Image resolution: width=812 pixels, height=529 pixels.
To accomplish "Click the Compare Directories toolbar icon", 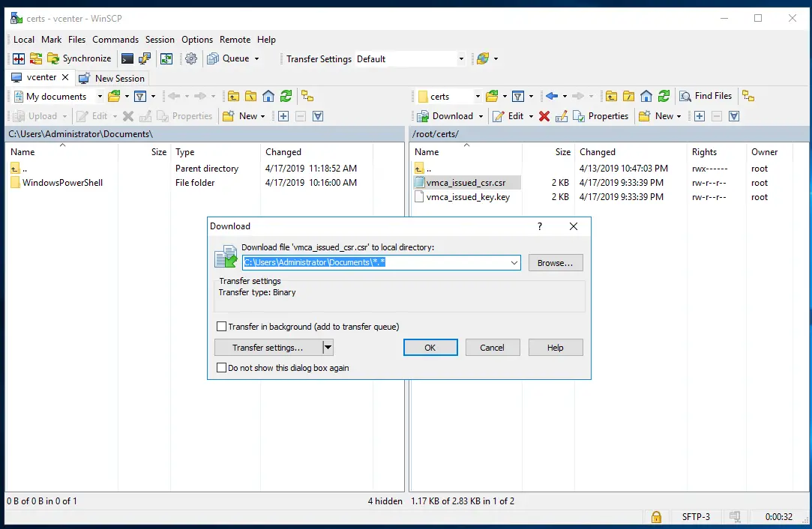I will [19, 58].
